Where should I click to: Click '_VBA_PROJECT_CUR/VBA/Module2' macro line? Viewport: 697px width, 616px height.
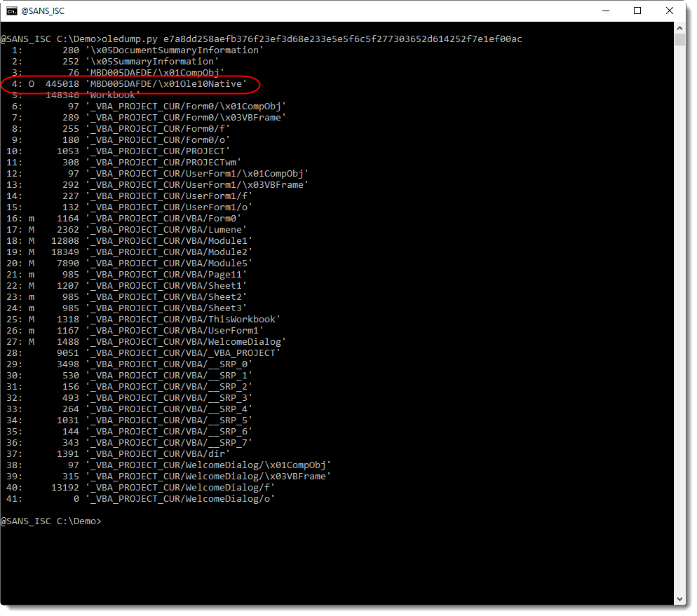pyautogui.click(x=129, y=252)
